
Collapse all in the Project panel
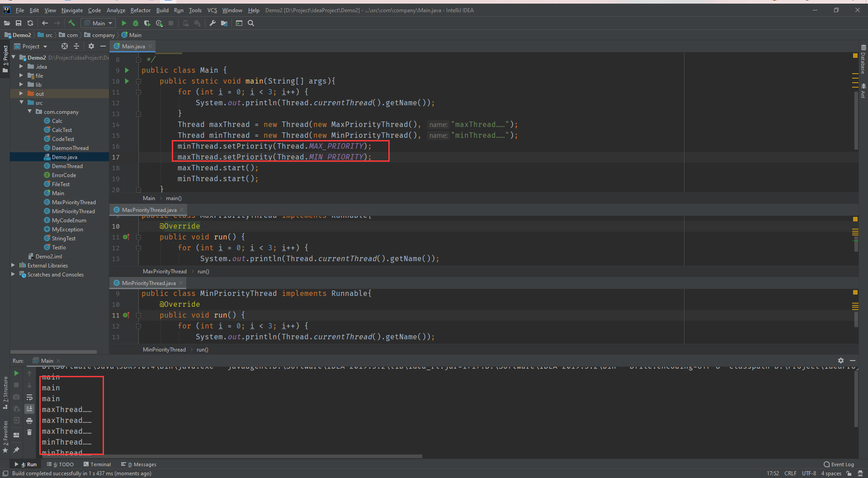point(76,46)
